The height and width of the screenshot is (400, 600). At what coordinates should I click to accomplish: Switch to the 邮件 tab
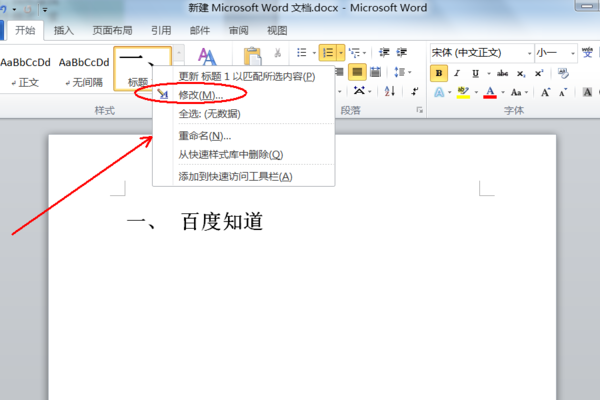[200, 30]
